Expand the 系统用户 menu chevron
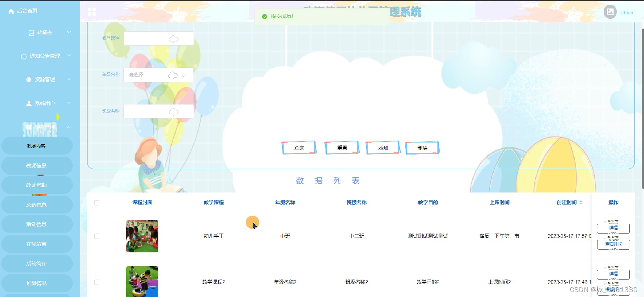This screenshot has height=297, width=644. (x=69, y=103)
